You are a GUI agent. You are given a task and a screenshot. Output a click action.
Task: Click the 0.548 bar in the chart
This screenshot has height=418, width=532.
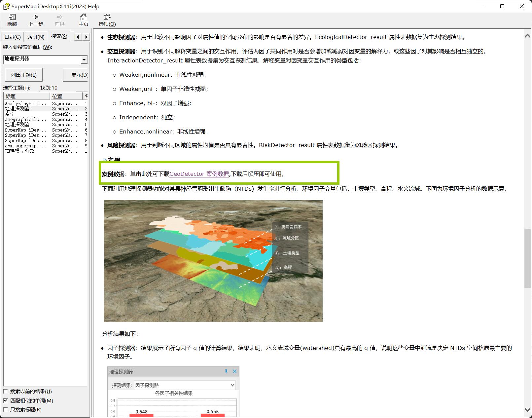point(141,415)
